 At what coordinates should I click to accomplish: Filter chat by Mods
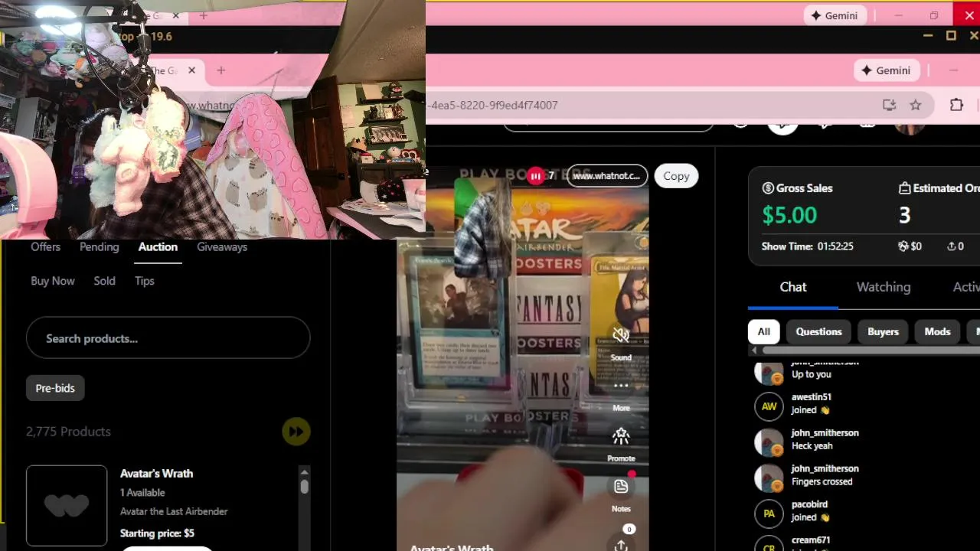pyautogui.click(x=937, y=331)
